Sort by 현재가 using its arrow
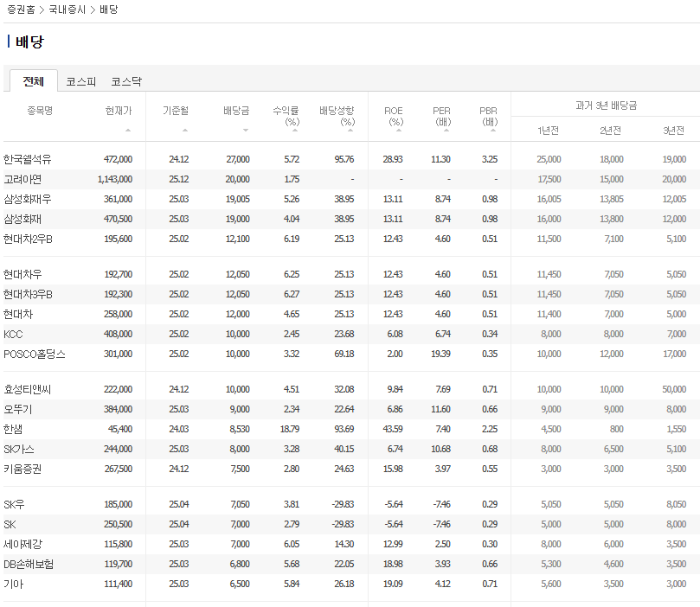Image resolution: width=700 pixels, height=607 pixels. pos(128,131)
